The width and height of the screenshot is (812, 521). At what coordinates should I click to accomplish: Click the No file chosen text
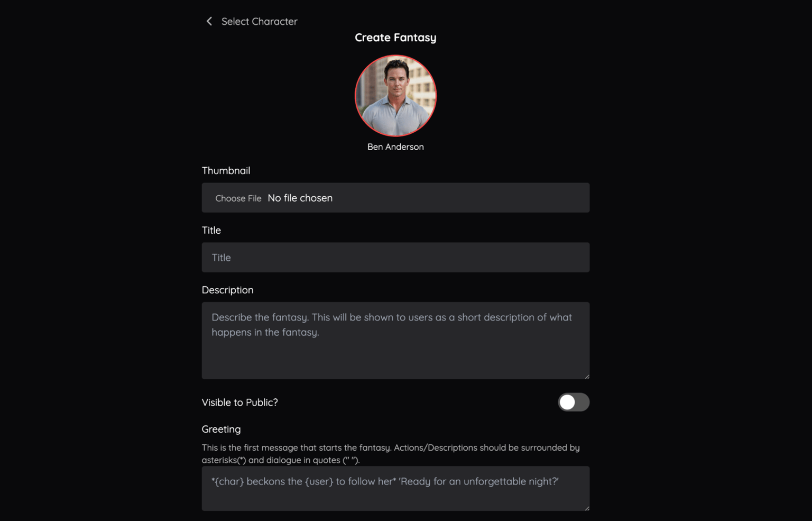click(300, 198)
